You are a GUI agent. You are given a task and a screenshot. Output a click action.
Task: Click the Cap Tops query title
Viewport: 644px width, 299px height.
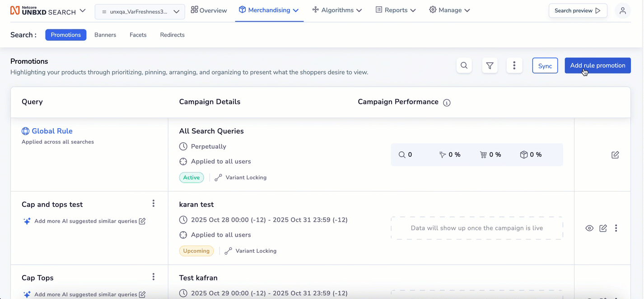click(37, 278)
